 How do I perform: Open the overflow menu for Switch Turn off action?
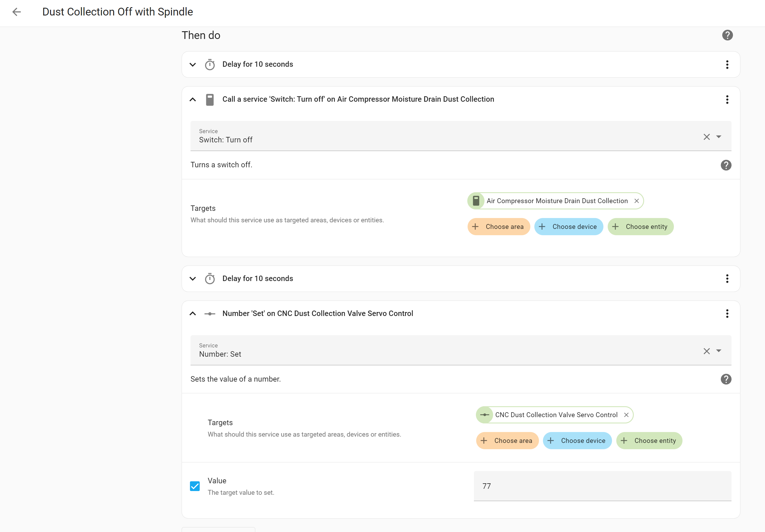[x=727, y=99]
